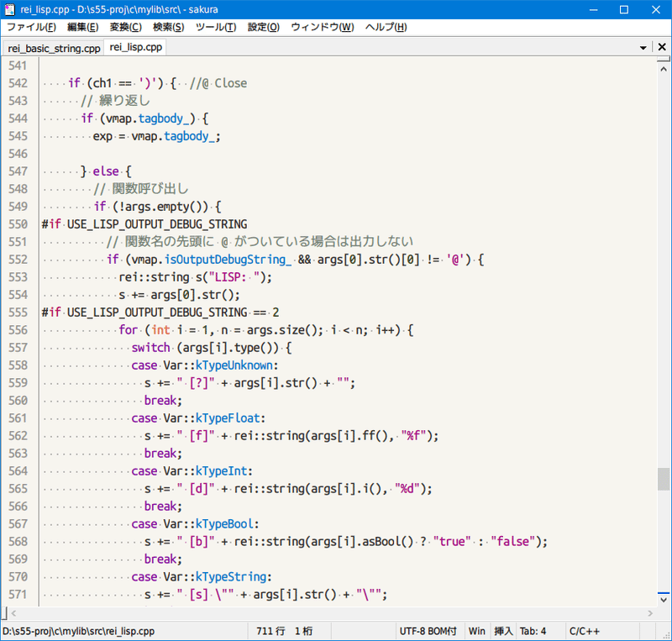Viewport: 672px width, 641px height.
Task: Click the vertical scrollbar thumb
Action: pyautogui.click(x=664, y=479)
